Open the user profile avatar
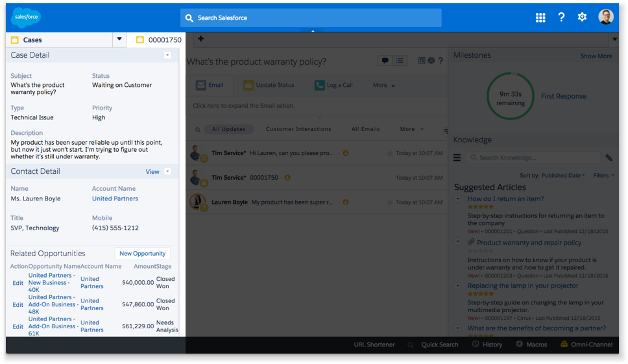This screenshot has width=628, height=364. point(605,17)
